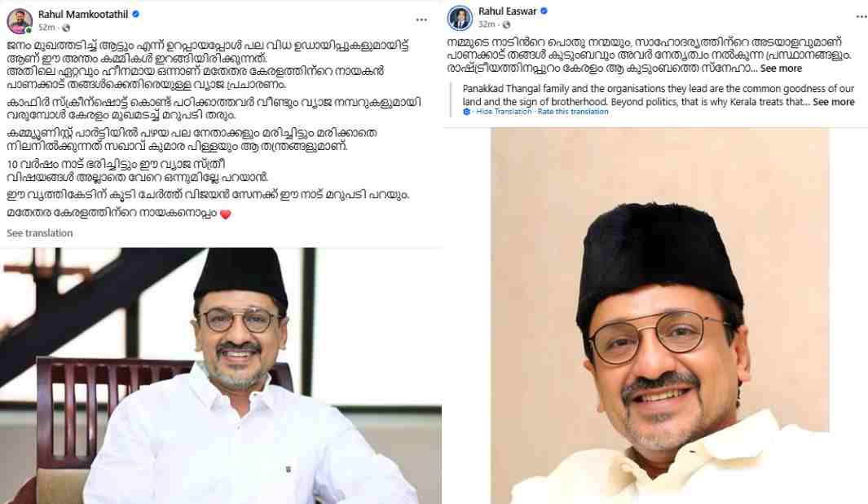Open Rahul Mamkootathil profile name link
This screenshot has height=504, width=868.
coord(83,15)
